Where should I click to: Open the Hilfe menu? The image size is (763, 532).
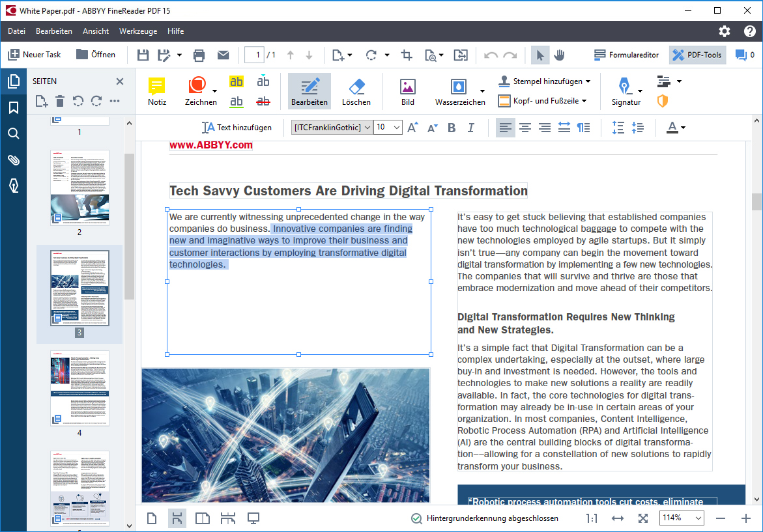click(176, 31)
